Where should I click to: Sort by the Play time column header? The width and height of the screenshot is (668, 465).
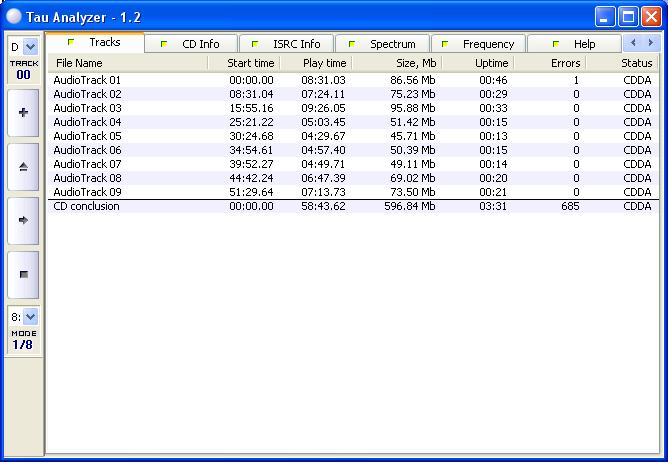pos(316,63)
